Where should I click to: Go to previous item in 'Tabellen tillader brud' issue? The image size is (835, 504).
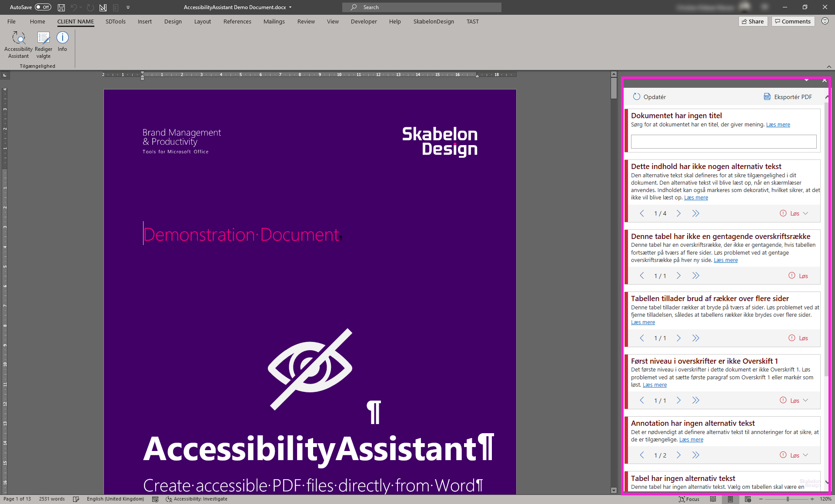[642, 338]
